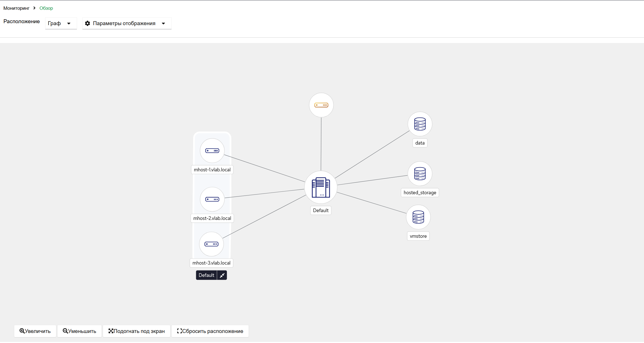The height and width of the screenshot is (343, 644).
Task: Select the Default data center building icon
Action: 321,187
